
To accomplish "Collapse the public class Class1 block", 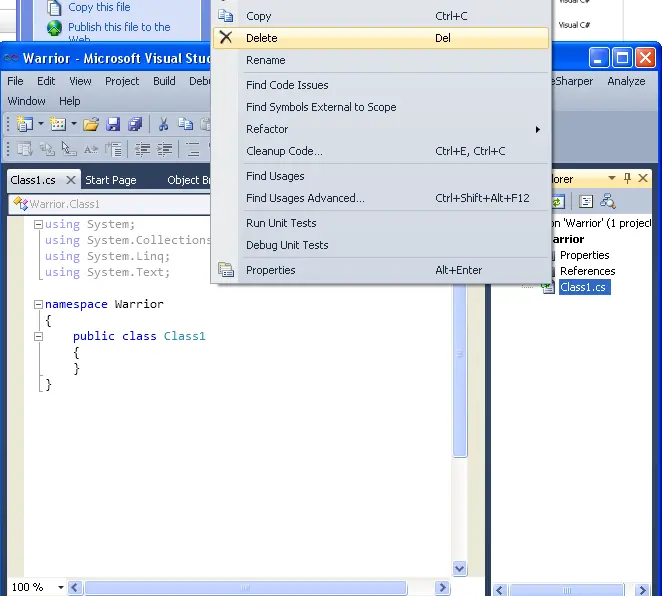I will point(38,336).
